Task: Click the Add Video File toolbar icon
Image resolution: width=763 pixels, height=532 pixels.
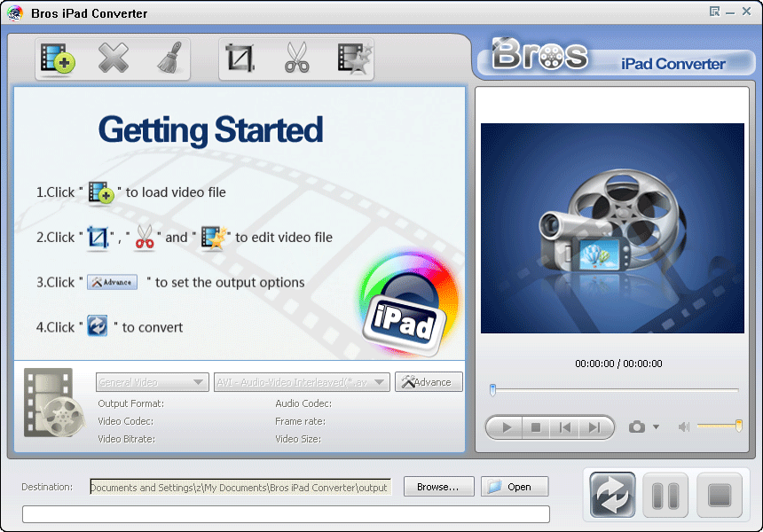Action: (x=57, y=59)
